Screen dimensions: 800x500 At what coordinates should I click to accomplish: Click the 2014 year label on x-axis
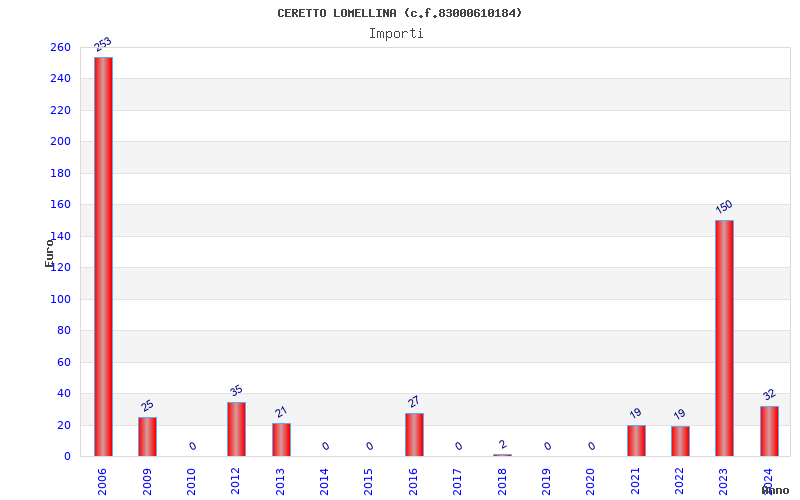point(324,482)
